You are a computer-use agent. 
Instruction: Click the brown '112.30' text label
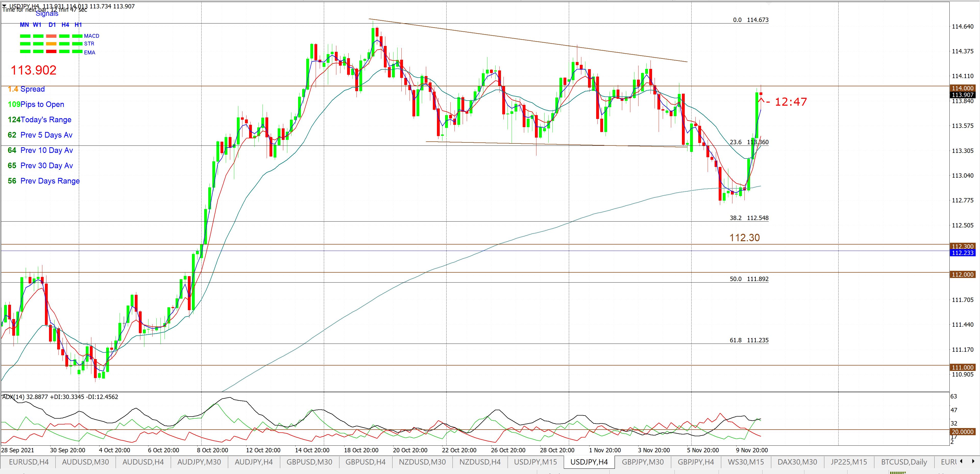[x=744, y=238]
